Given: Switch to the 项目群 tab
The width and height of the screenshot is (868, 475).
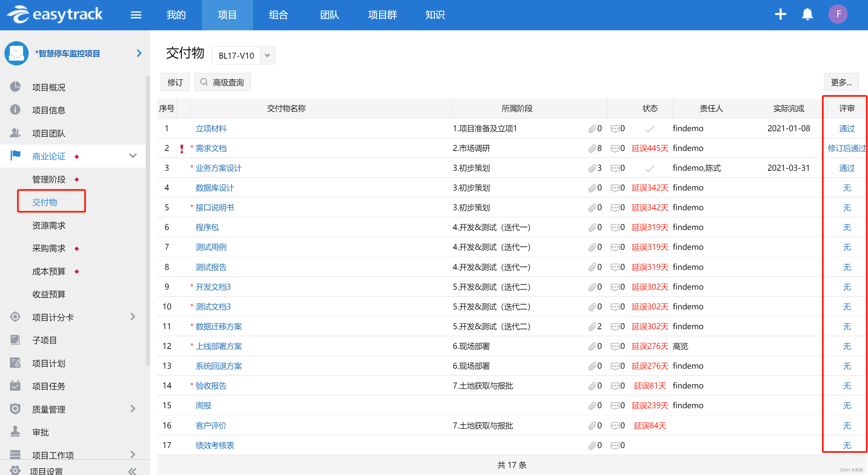Looking at the screenshot, I should click(383, 15).
